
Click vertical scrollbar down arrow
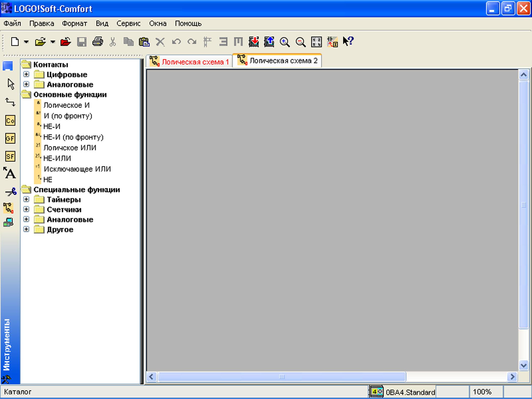click(523, 365)
